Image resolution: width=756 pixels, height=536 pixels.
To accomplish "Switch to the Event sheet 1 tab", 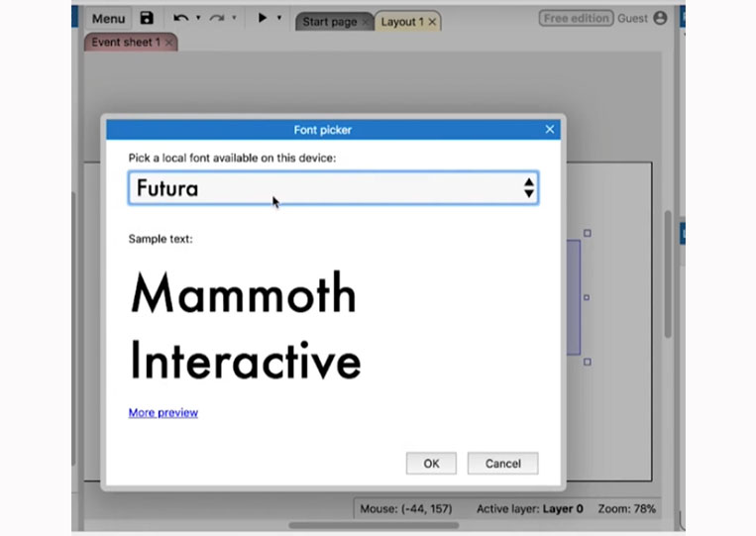I will pyautogui.click(x=126, y=42).
